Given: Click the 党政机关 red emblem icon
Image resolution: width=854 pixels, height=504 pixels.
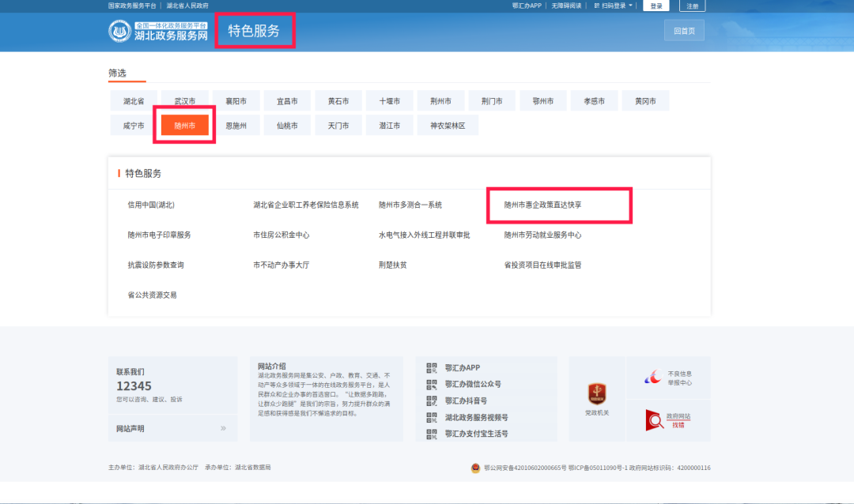Looking at the screenshot, I should click(596, 394).
